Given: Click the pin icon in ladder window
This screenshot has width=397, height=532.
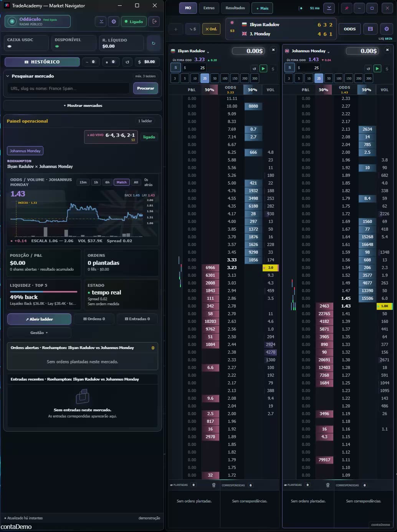Looking at the screenshot, I should [346, 8].
